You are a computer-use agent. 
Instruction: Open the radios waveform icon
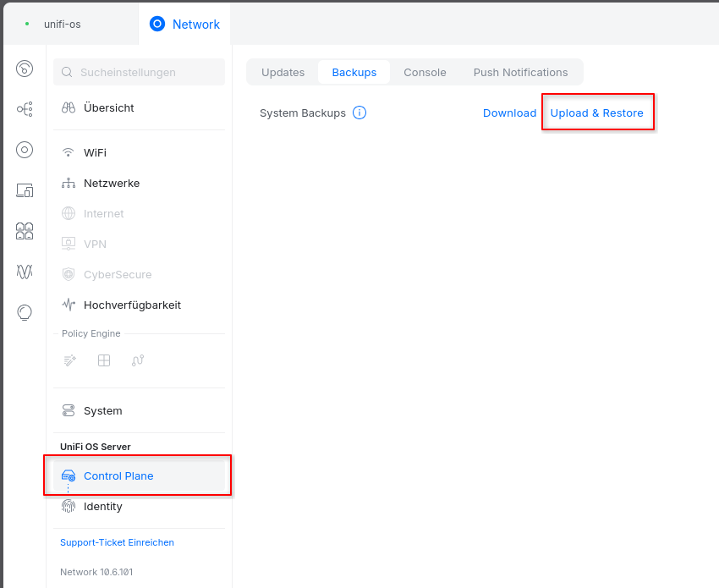(25, 272)
